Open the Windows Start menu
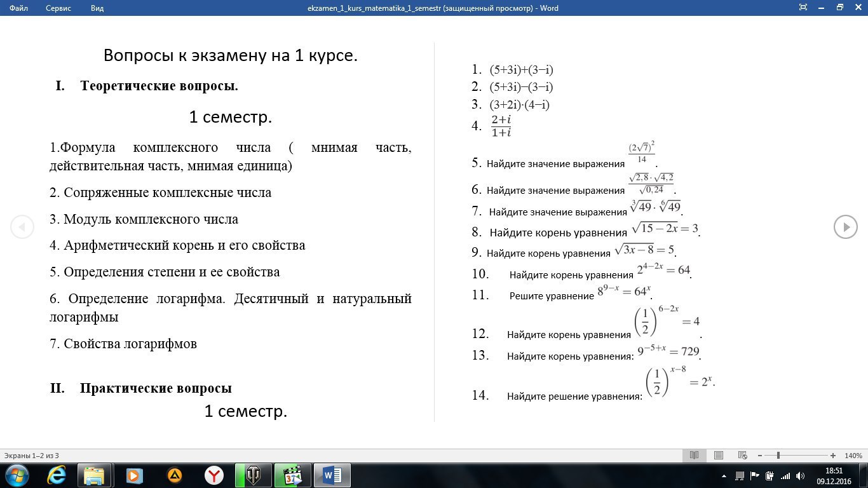 click(16, 475)
